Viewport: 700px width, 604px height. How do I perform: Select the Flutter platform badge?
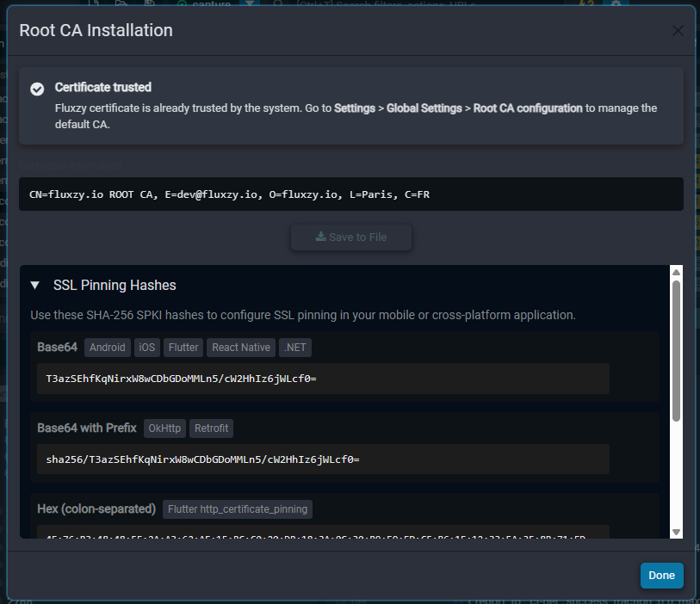[x=183, y=348]
